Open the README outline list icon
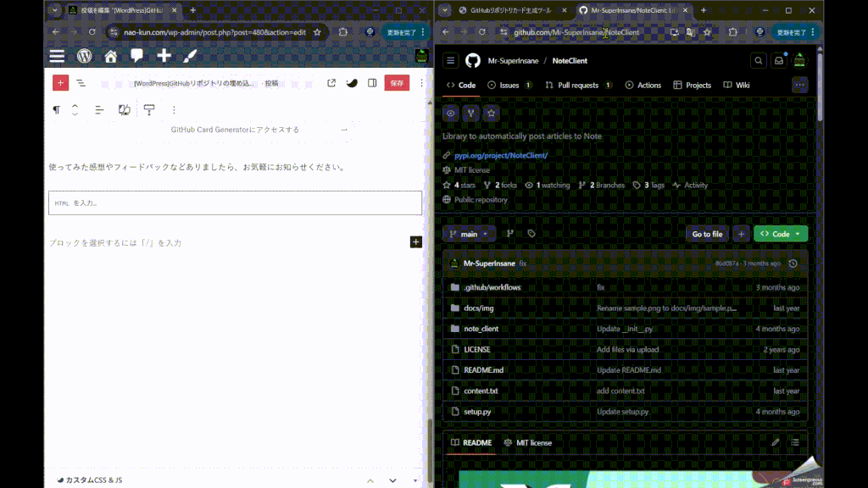Viewport: 868px width, 488px height. pyautogui.click(x=795, y=442)
